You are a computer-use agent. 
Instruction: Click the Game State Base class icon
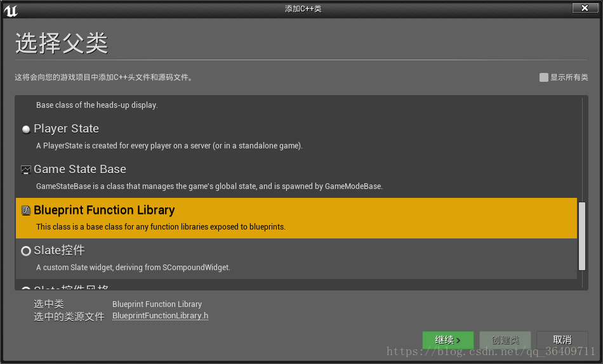click(26, 169)
